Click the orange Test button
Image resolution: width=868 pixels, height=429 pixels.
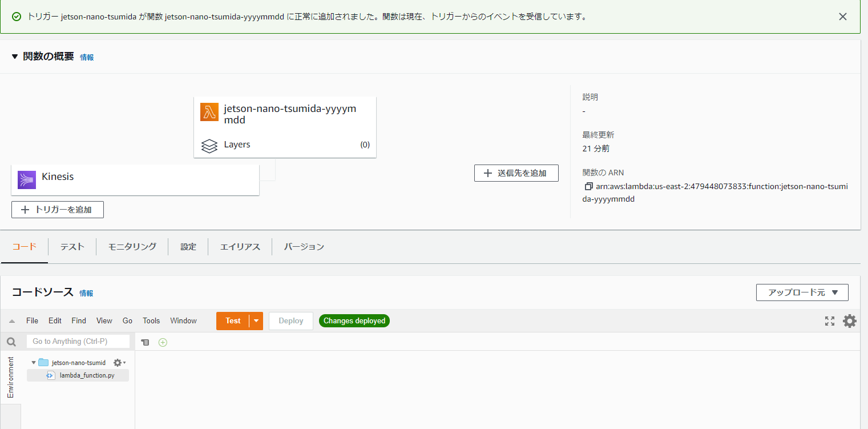tap(233, 321)
